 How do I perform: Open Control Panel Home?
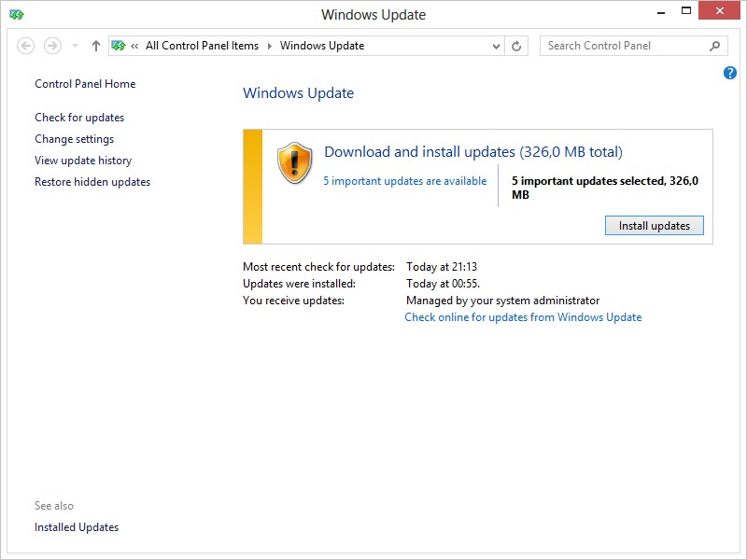pyautogui.click(x=85, y=84)
